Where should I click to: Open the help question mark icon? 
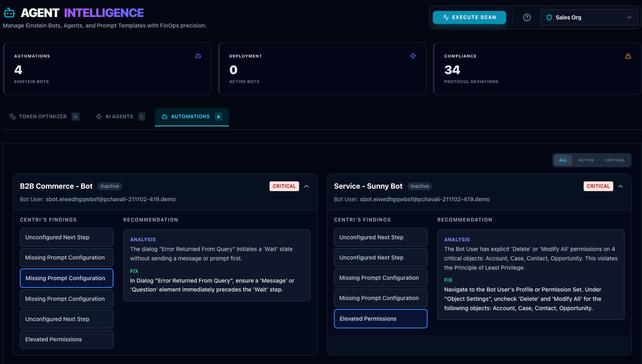pos(527,17)
